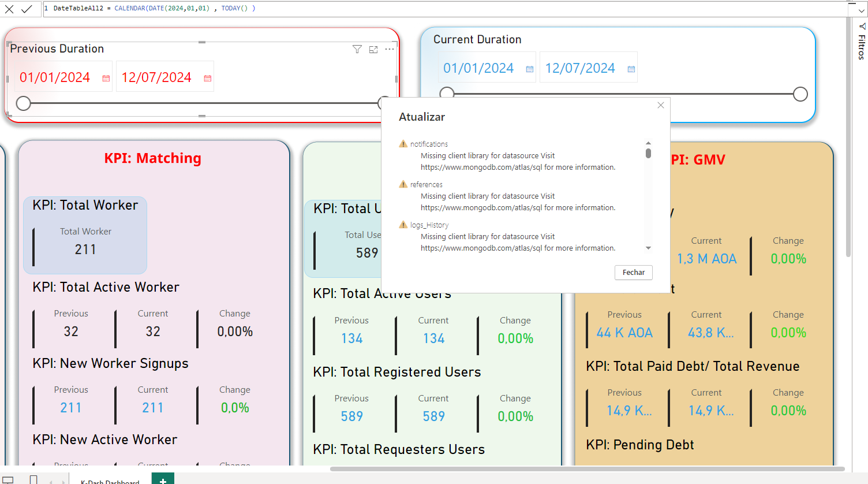
Task: Commit the formula with the checkmark icon
Action: pos(27,9)
